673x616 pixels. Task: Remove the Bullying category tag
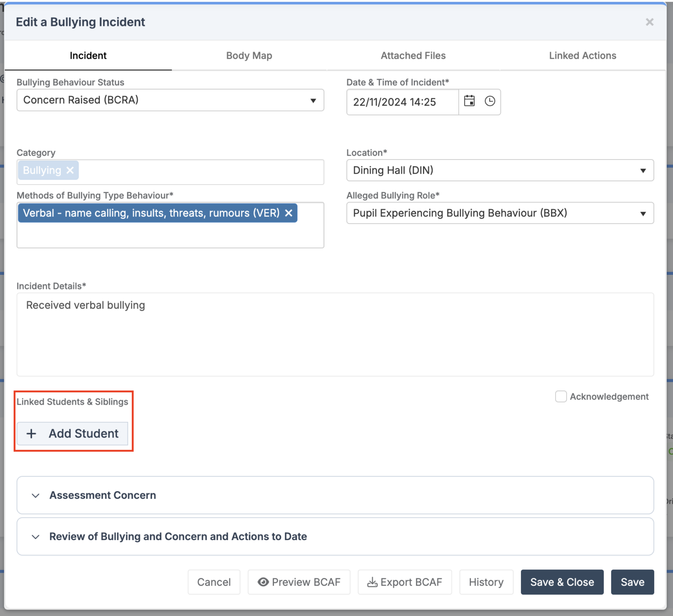pyautogui.click(x=70, y=170)
